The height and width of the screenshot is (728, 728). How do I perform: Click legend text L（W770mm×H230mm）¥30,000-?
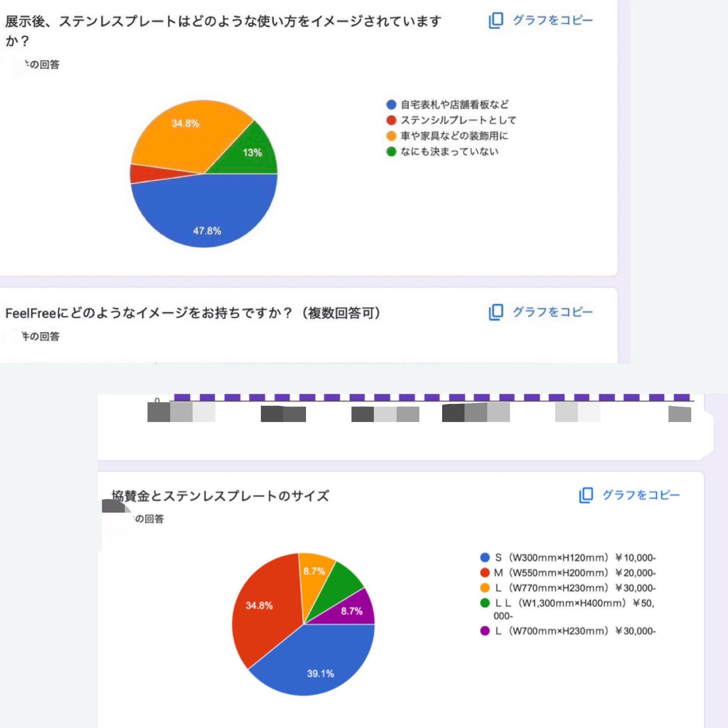click(575, 588)
